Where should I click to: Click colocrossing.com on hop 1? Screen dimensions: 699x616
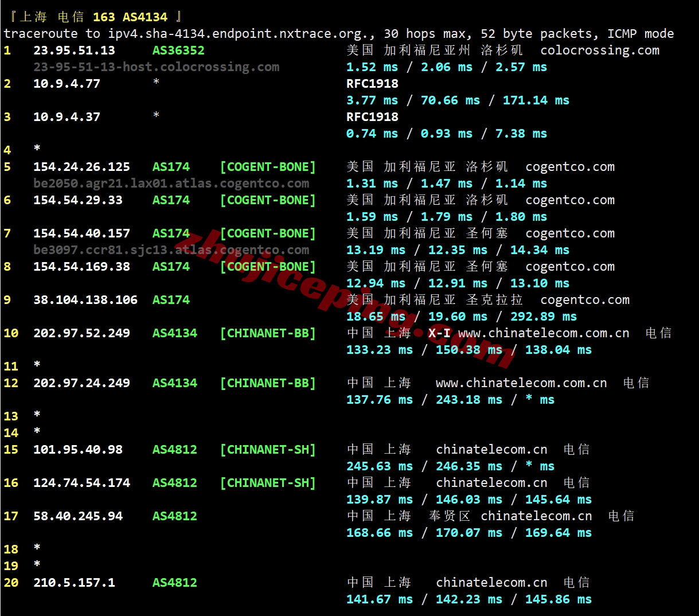pos(600,50)
